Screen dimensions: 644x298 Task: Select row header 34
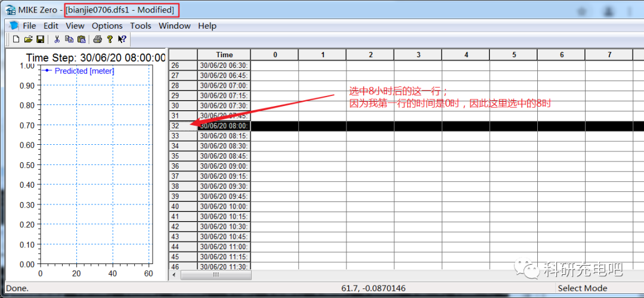pos(183,146)
